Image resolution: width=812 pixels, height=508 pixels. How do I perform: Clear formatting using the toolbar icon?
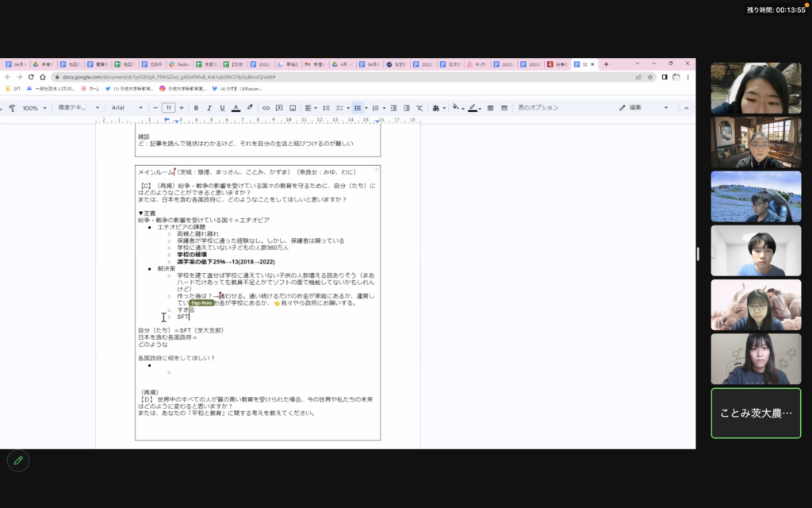pyautogui.click(x=419, y=108)
